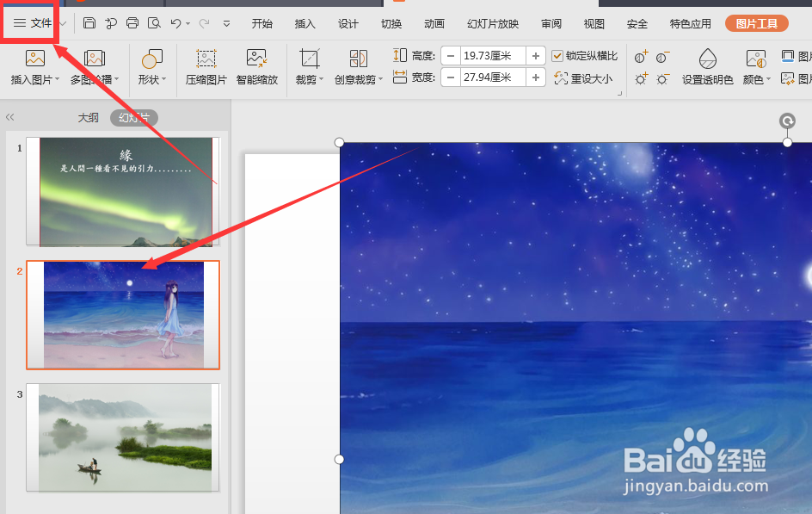Click the top-left resize handle of image

339,142
